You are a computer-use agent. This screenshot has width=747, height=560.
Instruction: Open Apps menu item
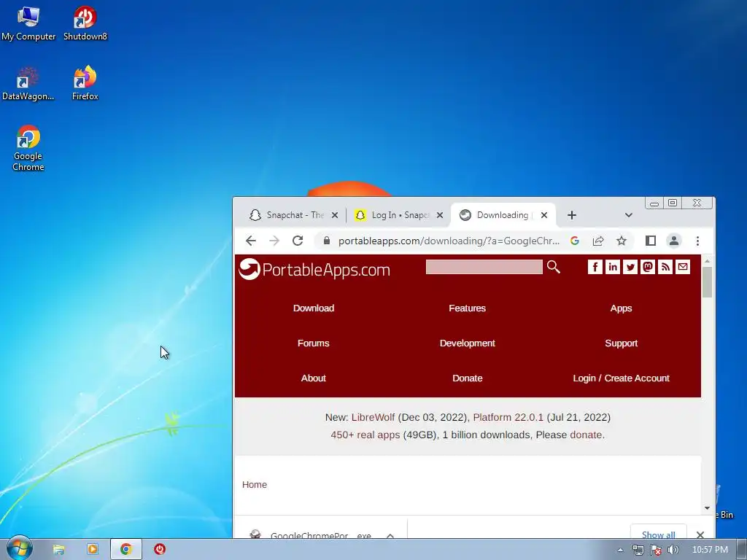pos(622,308)
